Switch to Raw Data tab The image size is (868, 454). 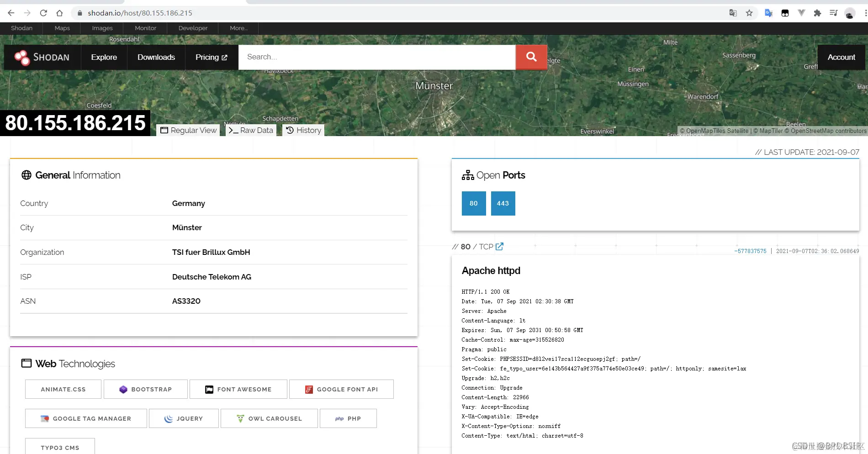(x=251, y=130)
